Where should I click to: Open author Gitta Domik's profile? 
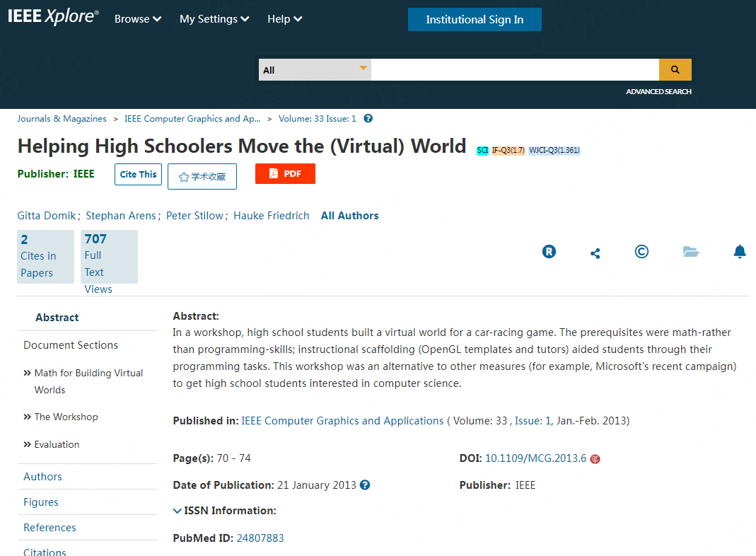(46, 216)
